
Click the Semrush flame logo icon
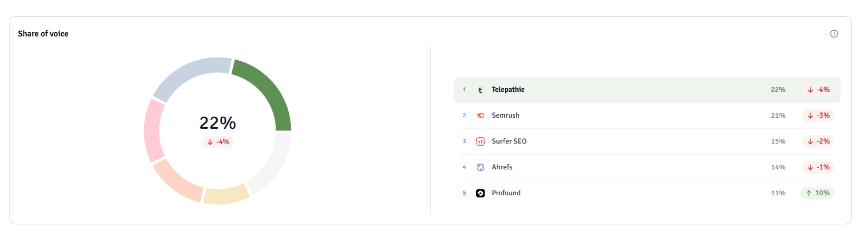point(480,115)
